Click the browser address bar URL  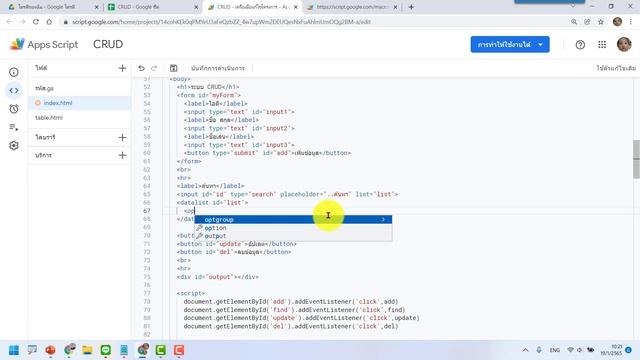pyautogui.click(x=222, y=22)
